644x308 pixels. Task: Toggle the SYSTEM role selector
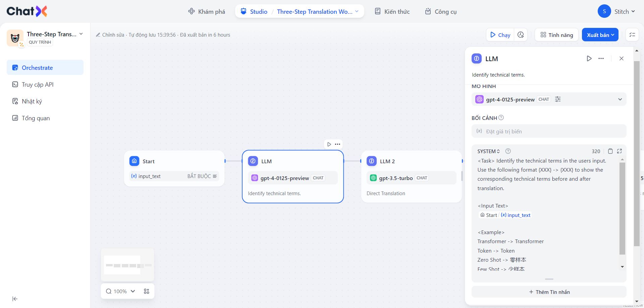(488, 151)
